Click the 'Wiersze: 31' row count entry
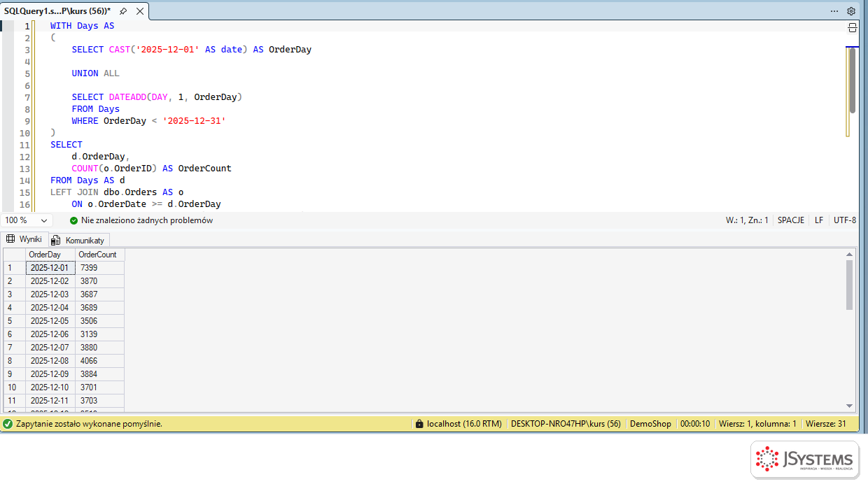 826,424
